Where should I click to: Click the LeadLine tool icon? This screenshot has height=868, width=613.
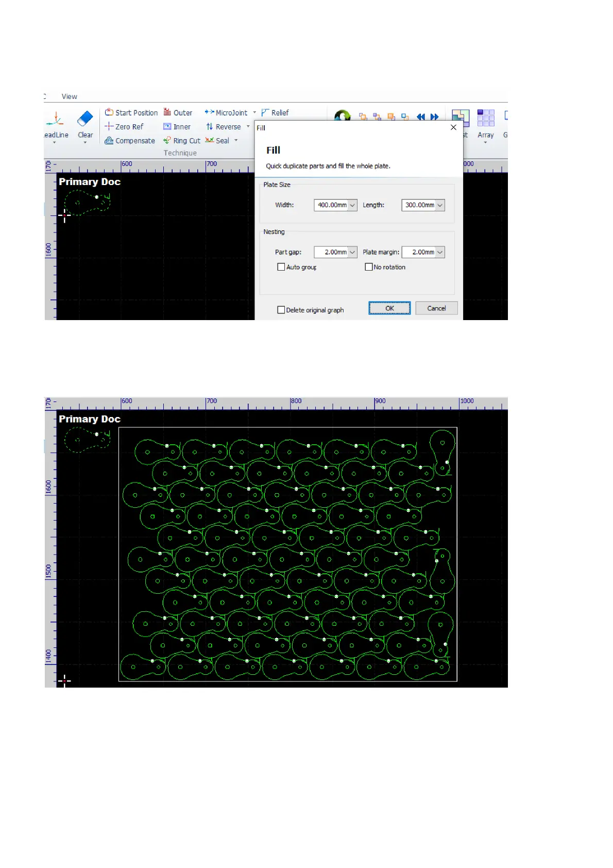(55, 120)
